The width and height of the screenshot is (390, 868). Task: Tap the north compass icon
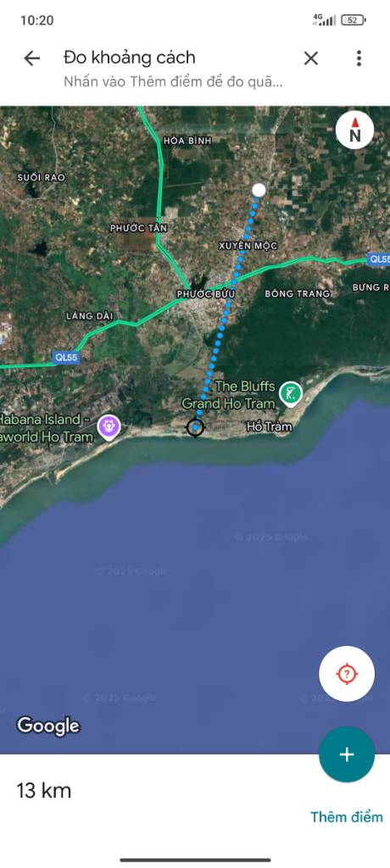(x=354, y=130)
